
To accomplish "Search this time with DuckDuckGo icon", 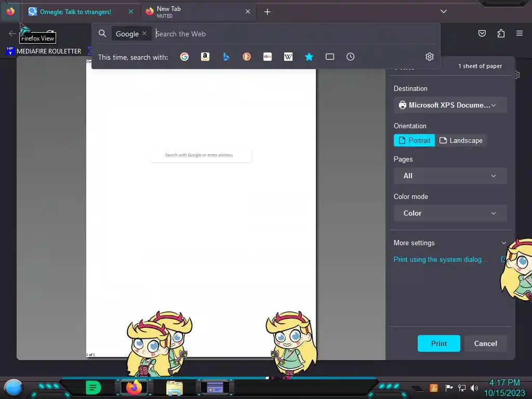I will point(247,57).
